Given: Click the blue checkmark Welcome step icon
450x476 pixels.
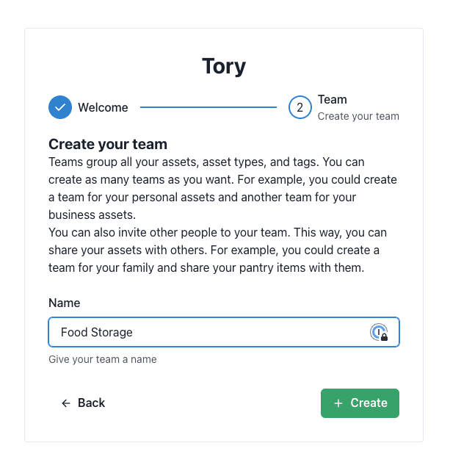Looking at the screenshot, I should [x=60, y=107].
